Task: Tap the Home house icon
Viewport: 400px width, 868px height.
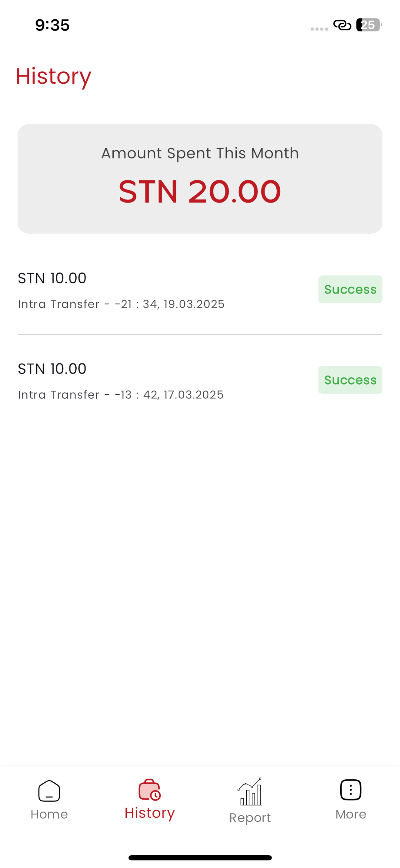Action: click(49, 791)
